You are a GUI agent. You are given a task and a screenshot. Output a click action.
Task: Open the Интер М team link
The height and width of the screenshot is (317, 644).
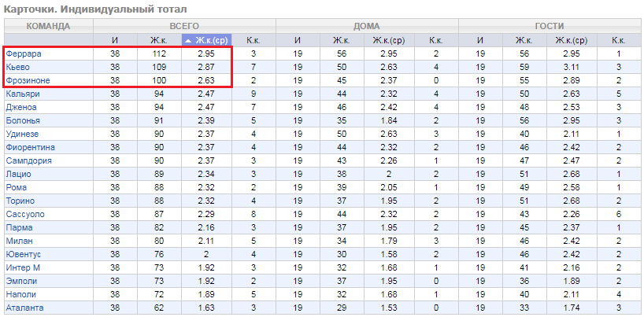click(x=23, y=267)
